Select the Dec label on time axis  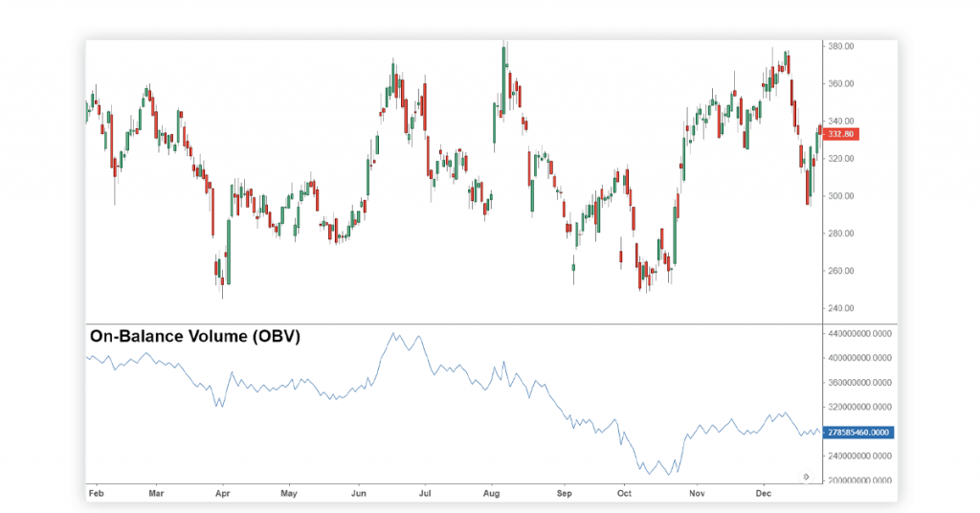tap(764, 494)
